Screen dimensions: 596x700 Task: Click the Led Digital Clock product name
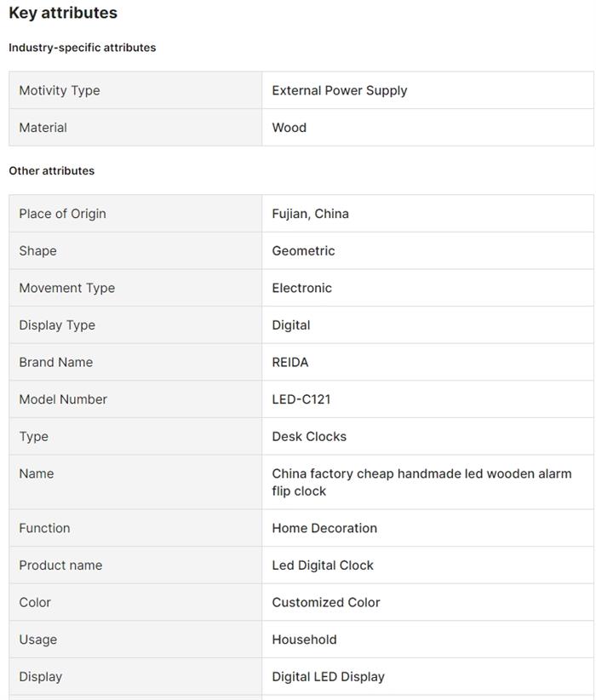pos(323,565)
